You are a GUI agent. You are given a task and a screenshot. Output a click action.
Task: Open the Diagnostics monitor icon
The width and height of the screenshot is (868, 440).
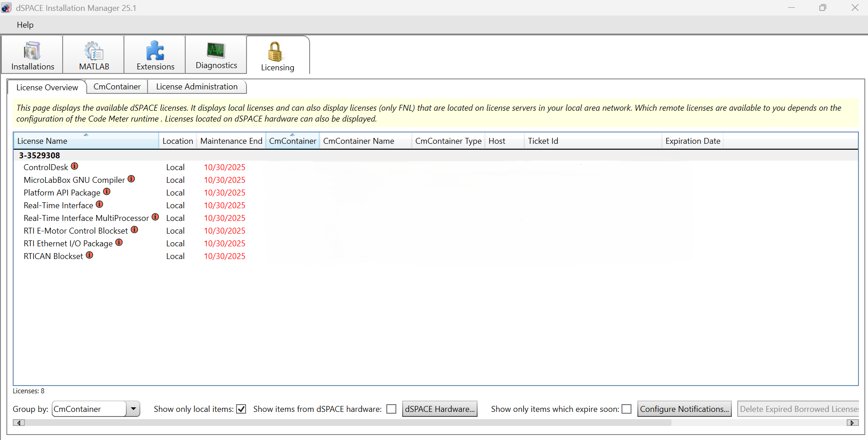[x=216, y=50]
